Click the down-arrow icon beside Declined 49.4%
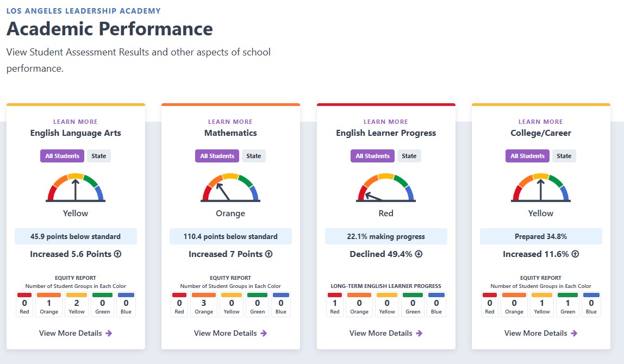 pyautogui.click(x=419, y=254)
